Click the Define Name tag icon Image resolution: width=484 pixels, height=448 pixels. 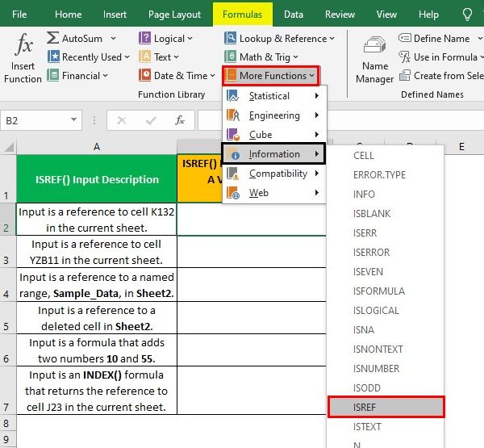(x=405, y=38)
